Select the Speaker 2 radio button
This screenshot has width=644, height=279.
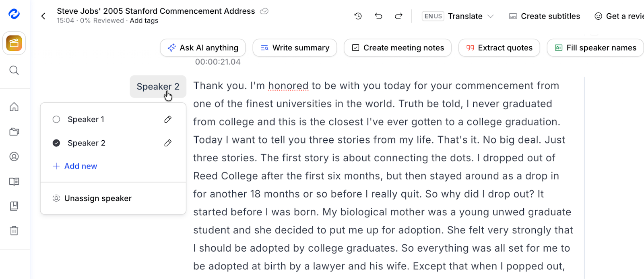click(56, 143)
